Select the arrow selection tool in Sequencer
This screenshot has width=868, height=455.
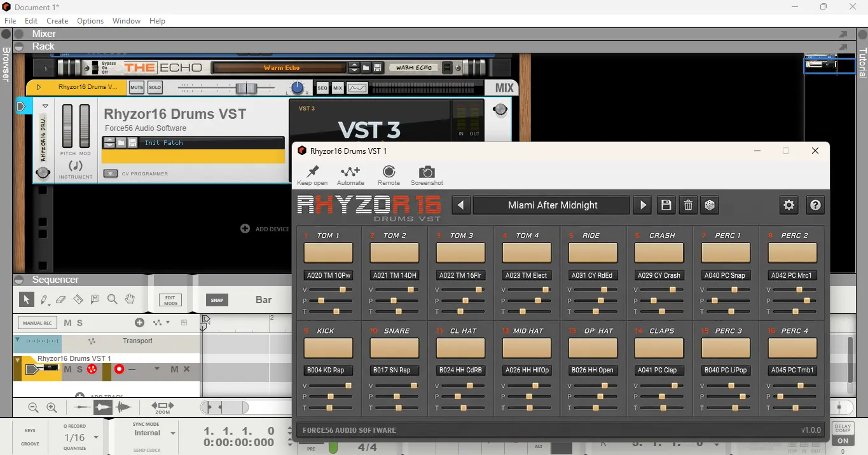click(26, 299)
